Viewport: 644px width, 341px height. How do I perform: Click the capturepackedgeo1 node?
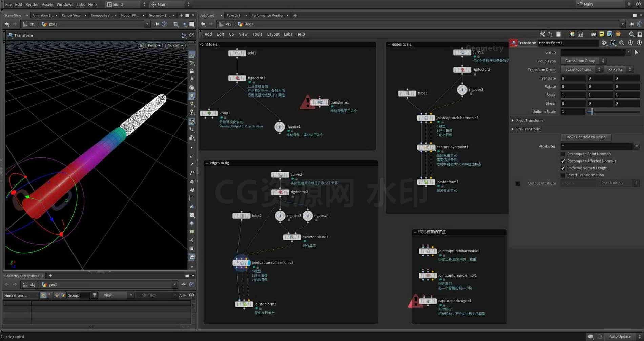428,301
